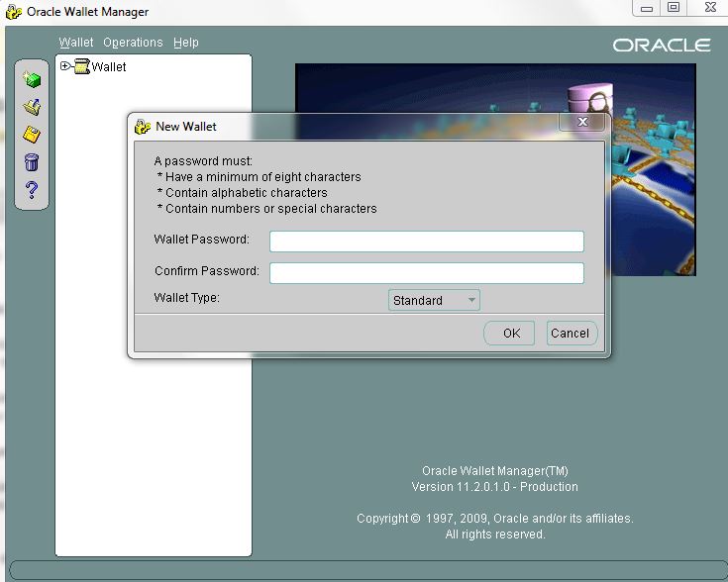Viewport: 728px width, 582px height.
Task: Minimize the Oracle Wallet Manager window
Action: (x=647, y=8)
